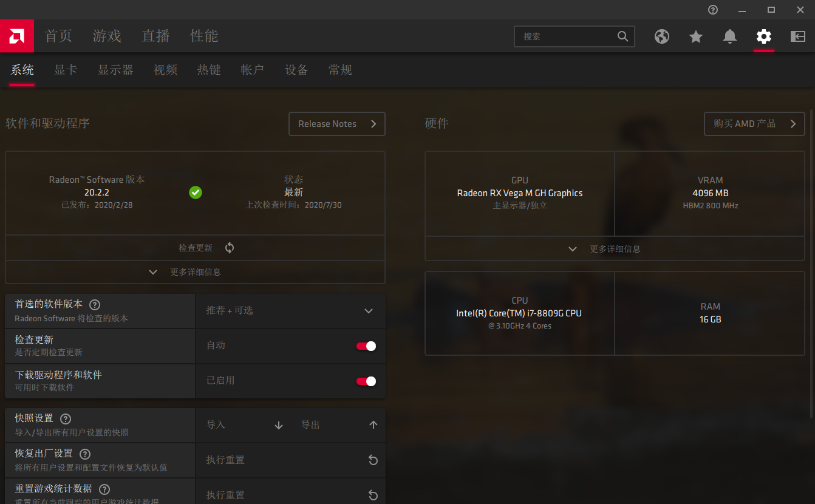The height and width of the screenshot is (504, 815).
Task: Open the Release Notes button
Action: pyautogui.click(x=337, y=124)
